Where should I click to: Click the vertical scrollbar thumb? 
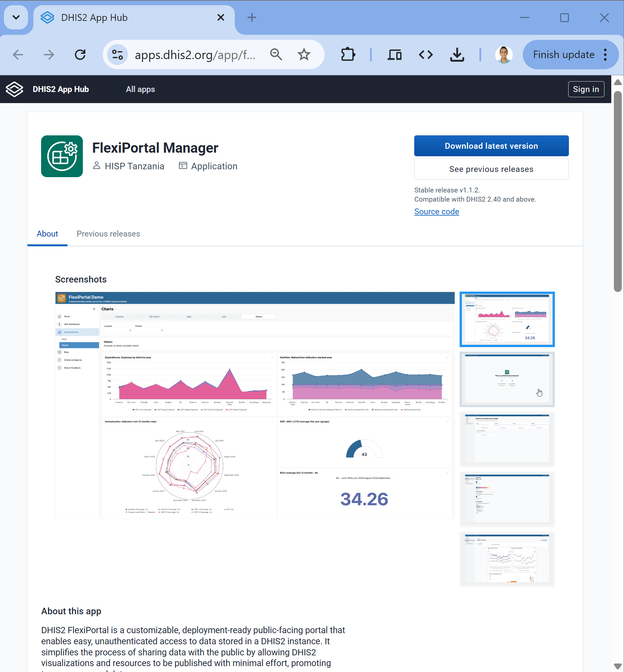[617, 191]
